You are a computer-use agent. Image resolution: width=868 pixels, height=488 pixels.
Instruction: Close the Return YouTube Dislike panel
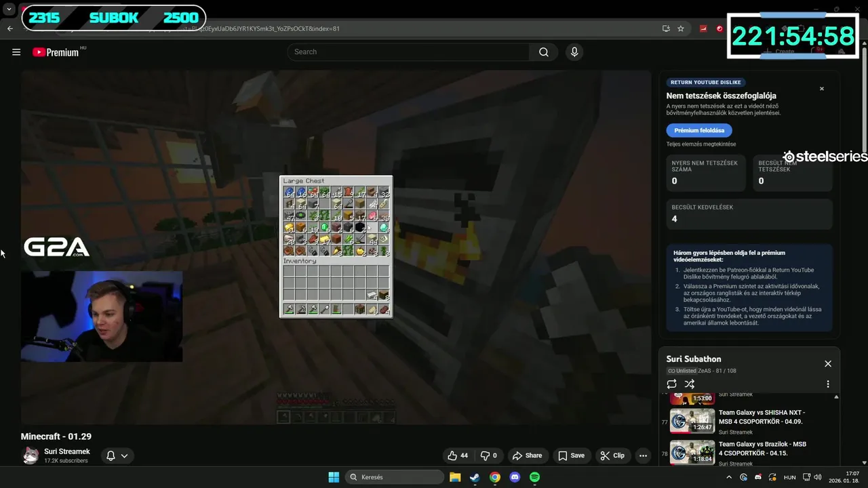coord(822,89)
